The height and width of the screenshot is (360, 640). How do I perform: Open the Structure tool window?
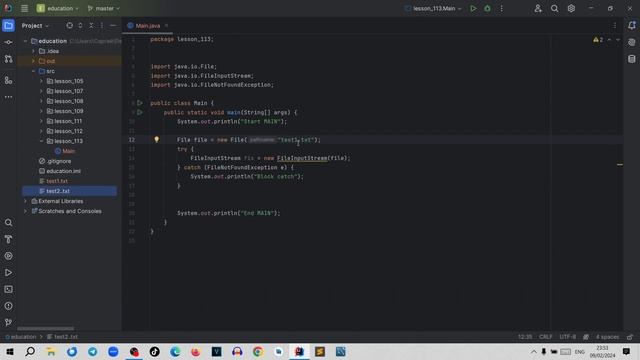8,80
